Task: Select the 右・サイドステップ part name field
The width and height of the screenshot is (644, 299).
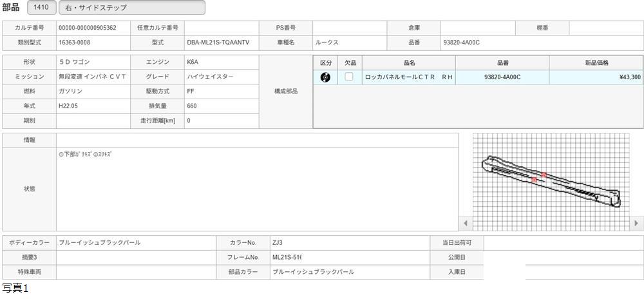Action: click(132, 8)
